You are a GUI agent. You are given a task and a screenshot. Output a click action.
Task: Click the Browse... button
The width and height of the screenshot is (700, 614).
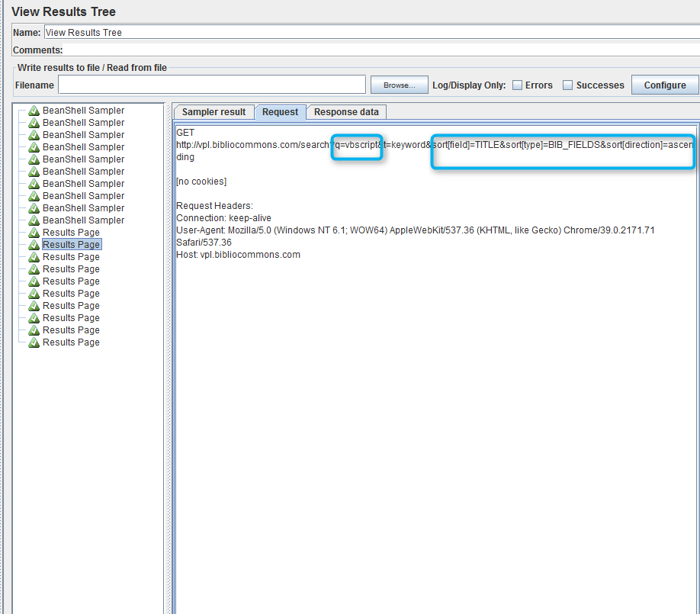tap(400, 85)
